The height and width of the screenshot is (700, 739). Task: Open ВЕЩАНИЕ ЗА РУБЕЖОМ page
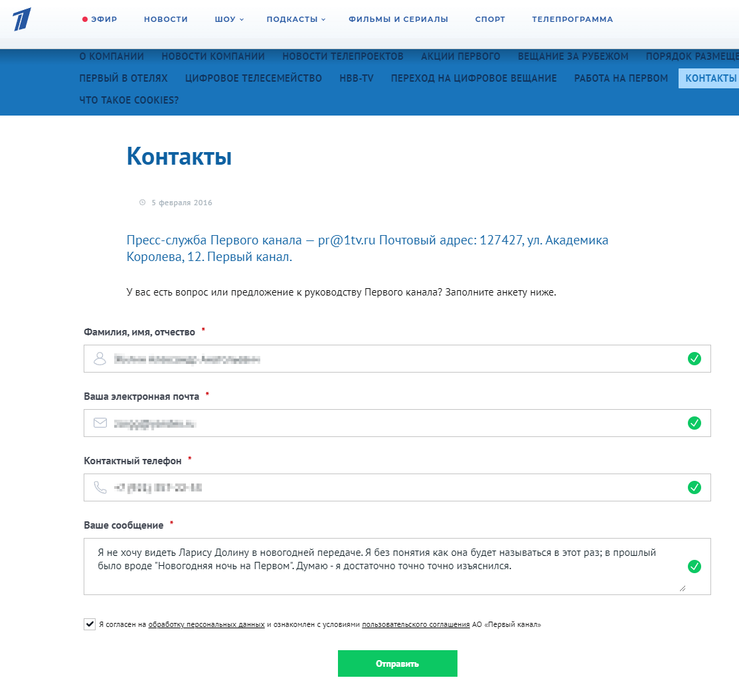click(x=573, y=56)
